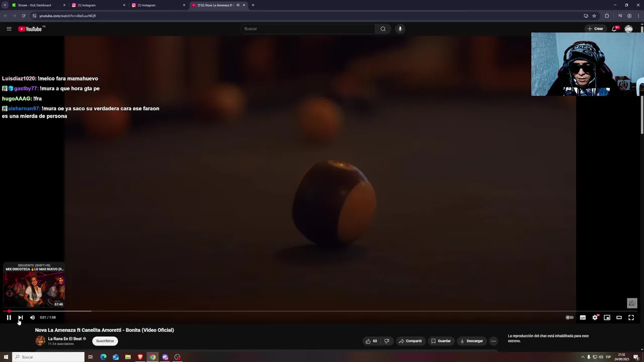
Task: Click video title Nova La Amenaza Bonita
Action: (104, 330)
